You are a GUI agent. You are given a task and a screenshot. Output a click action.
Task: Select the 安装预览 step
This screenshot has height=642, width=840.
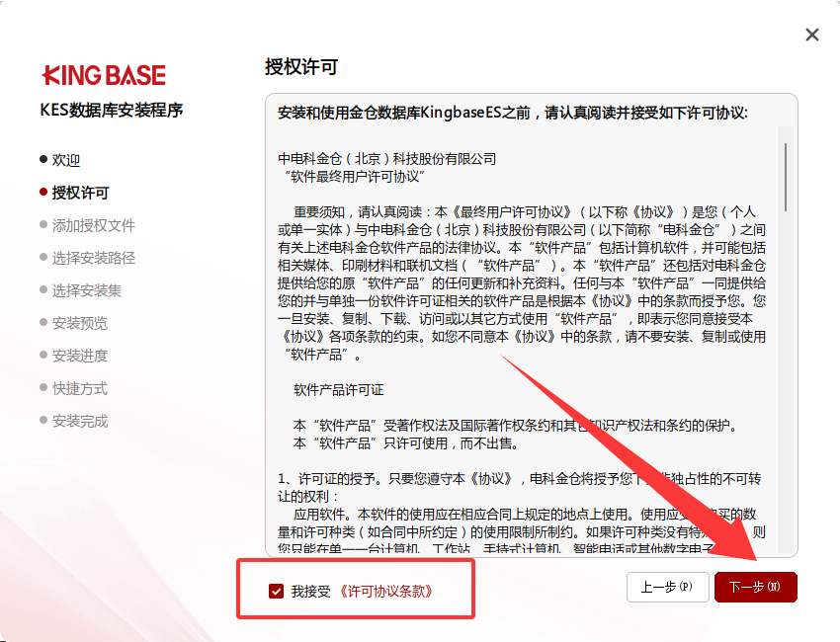tap(74, 323)
